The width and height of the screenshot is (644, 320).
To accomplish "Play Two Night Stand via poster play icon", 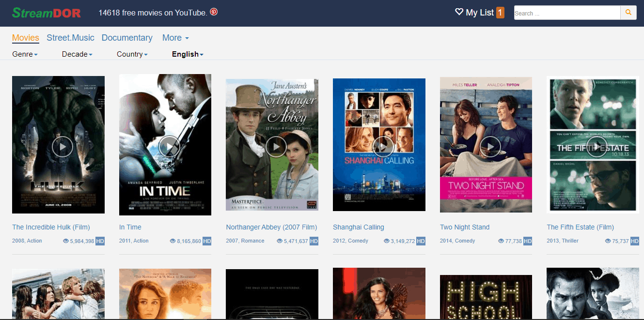I will 490,147.
